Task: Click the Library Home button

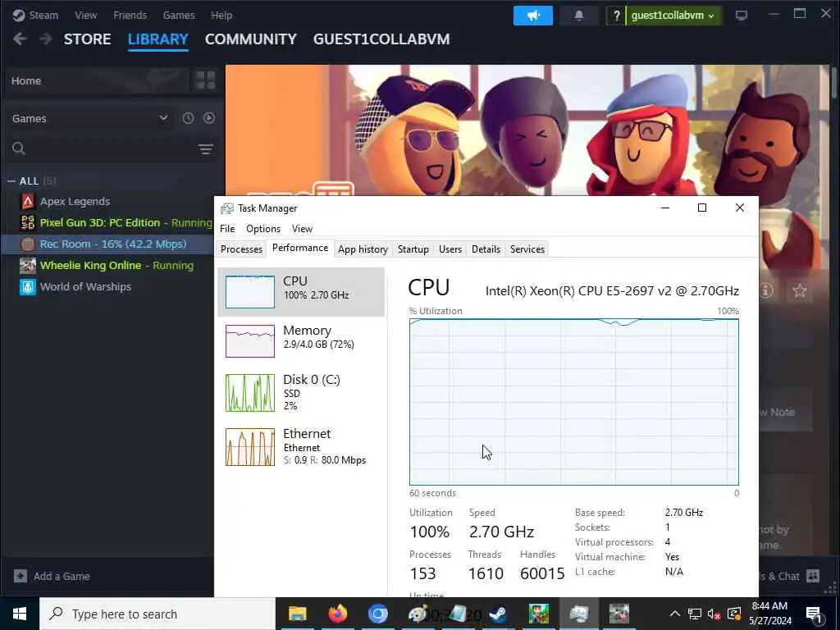Action: click(98, 80)
